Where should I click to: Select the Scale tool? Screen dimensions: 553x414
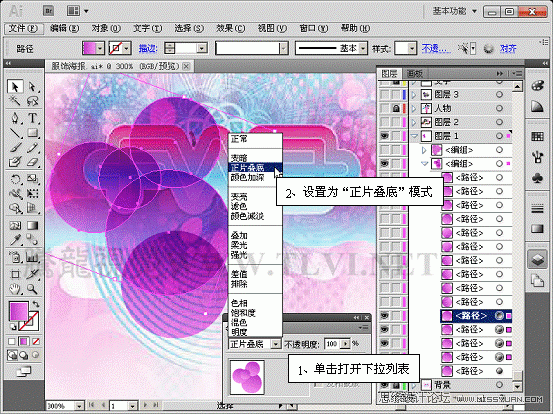pos(32,179)
